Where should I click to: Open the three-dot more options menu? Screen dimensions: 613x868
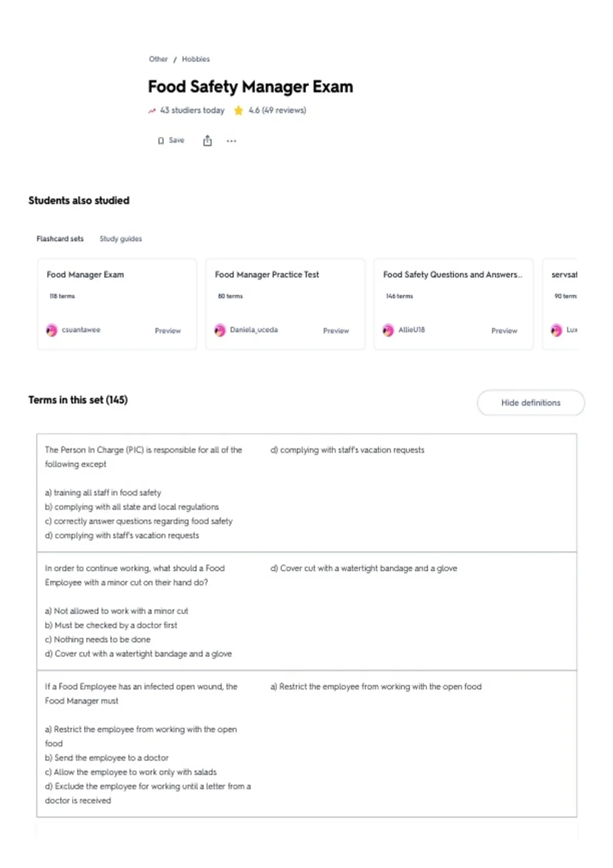pyautogui.click(x=231, y=141)
